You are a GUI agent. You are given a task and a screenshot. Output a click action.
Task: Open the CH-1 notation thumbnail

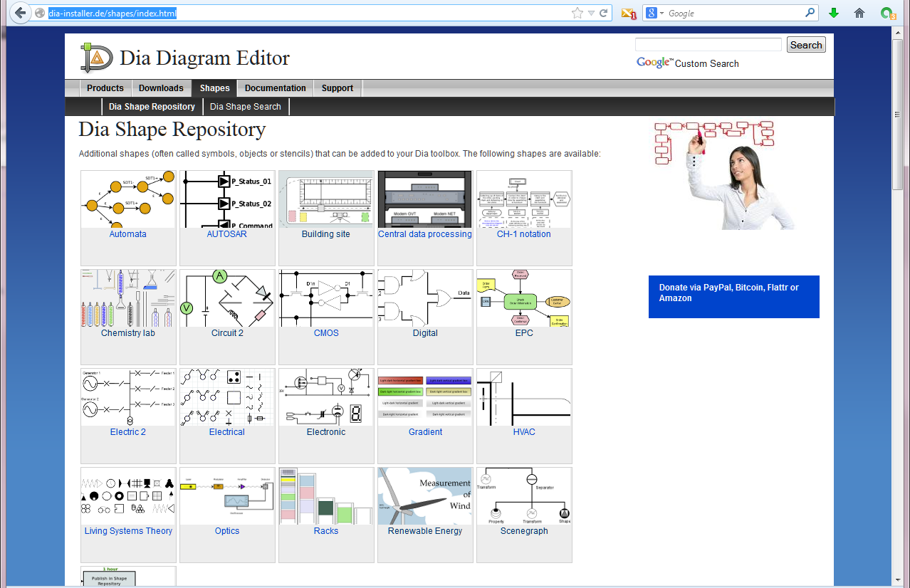[524, 199]
